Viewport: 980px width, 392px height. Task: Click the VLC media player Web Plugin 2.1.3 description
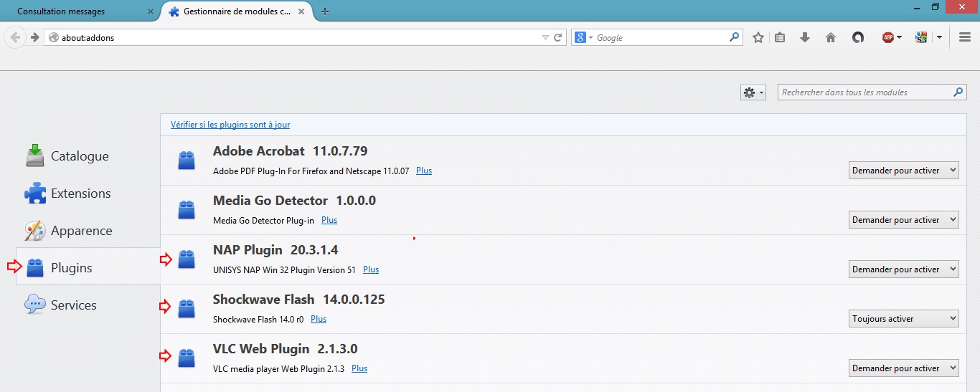279,369
